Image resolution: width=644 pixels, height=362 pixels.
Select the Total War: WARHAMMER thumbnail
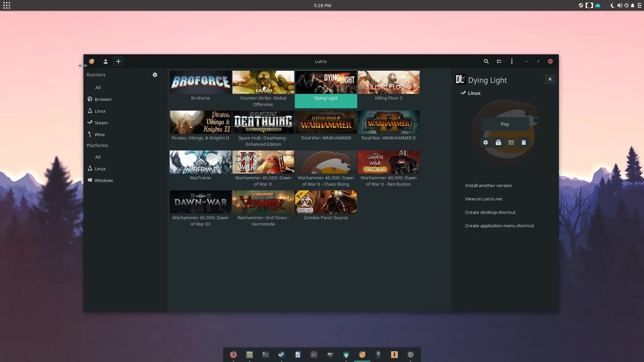click(326, 122)
